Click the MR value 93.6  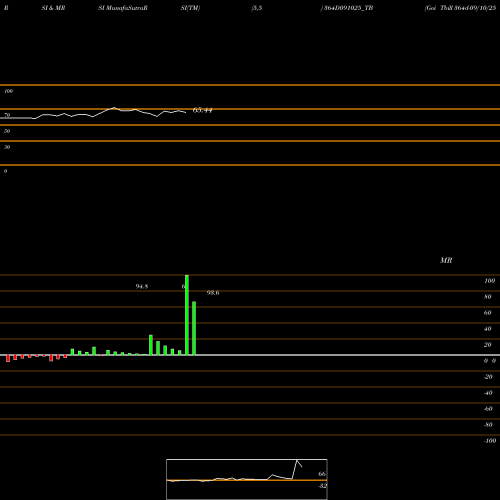pyautogui.click(x=213, y=293)
